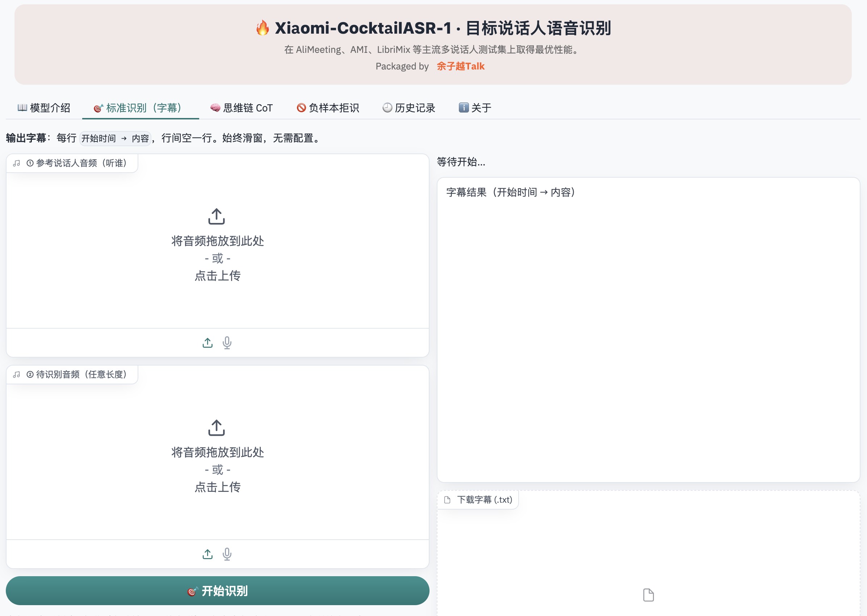
Task: Click the AliMeeting、AMI、LibriMix subtitle line
Action: tap(433, 50)
